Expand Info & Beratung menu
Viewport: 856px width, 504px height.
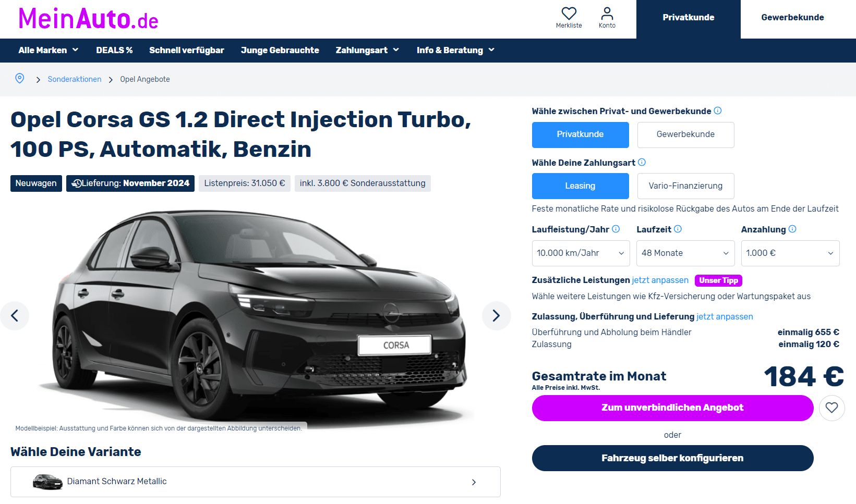455,50
